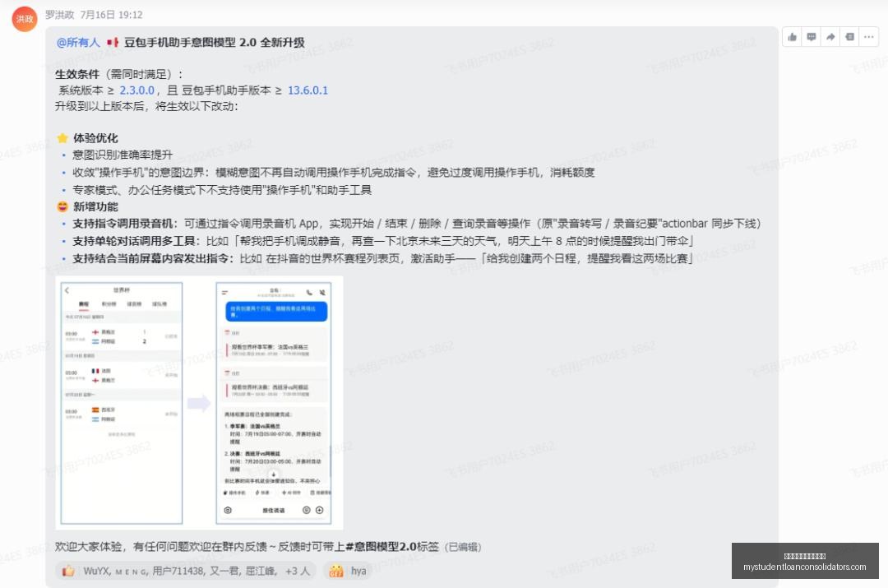Click the bold text 支持指令调用录音机
Viewport: 888px width, 588px height.
(x=123, y=224)
